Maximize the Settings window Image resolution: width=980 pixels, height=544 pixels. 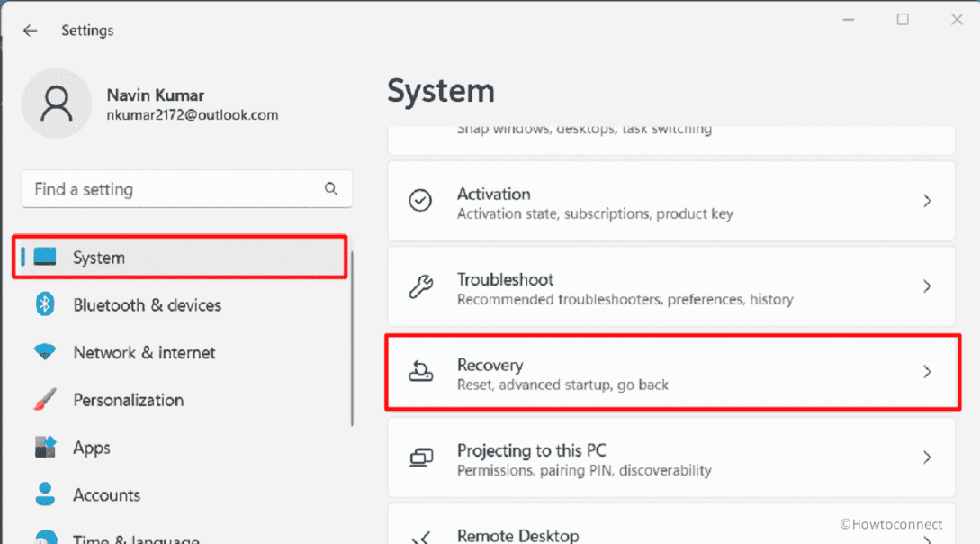903,20
